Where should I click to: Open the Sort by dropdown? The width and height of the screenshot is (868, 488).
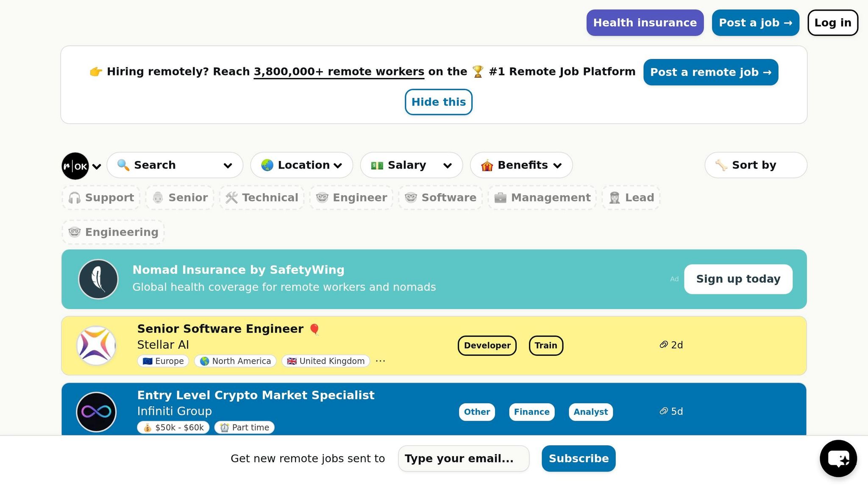[x=756, y=165]
